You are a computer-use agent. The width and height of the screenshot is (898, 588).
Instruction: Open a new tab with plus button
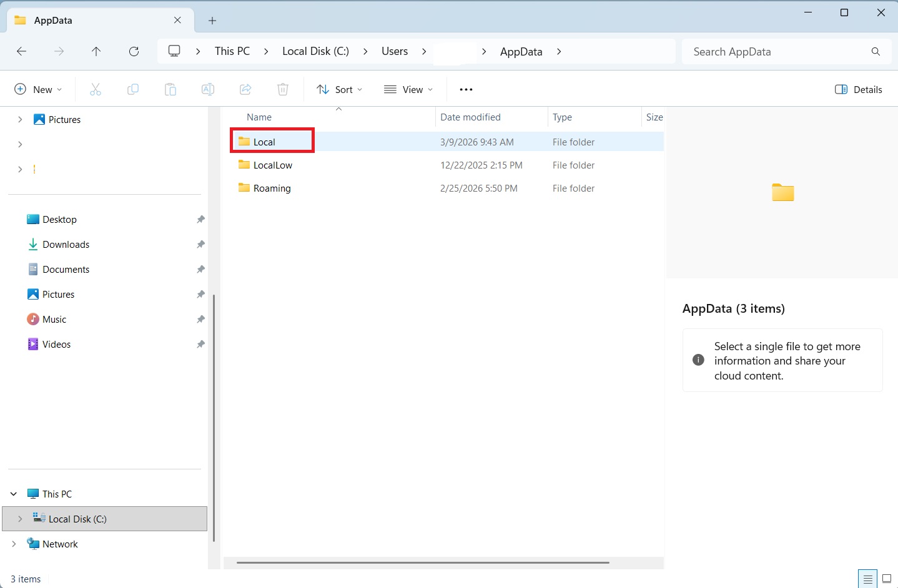point(212,21)
